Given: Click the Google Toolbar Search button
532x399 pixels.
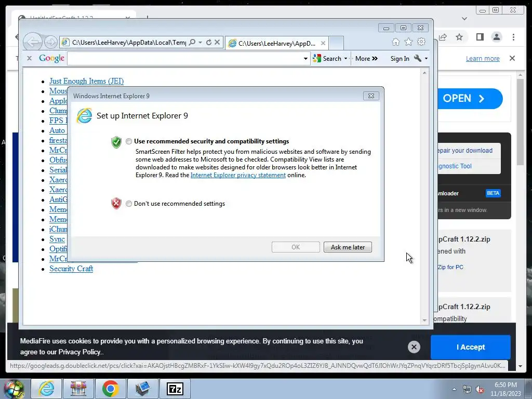Looking at the screenshot, I should [x=327, y=58].
